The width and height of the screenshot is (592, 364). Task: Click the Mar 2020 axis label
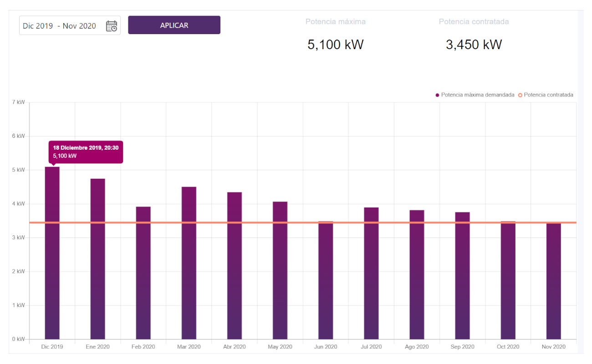click(189, 347)
